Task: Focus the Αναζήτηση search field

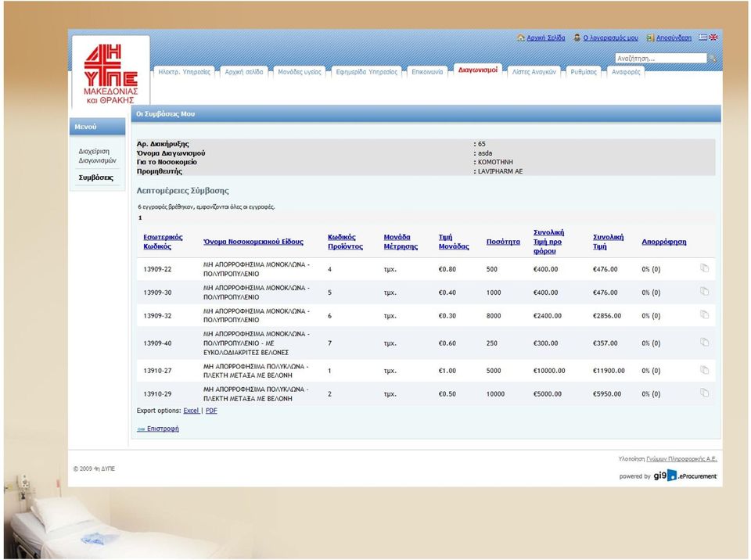Action: coord(660,59)
